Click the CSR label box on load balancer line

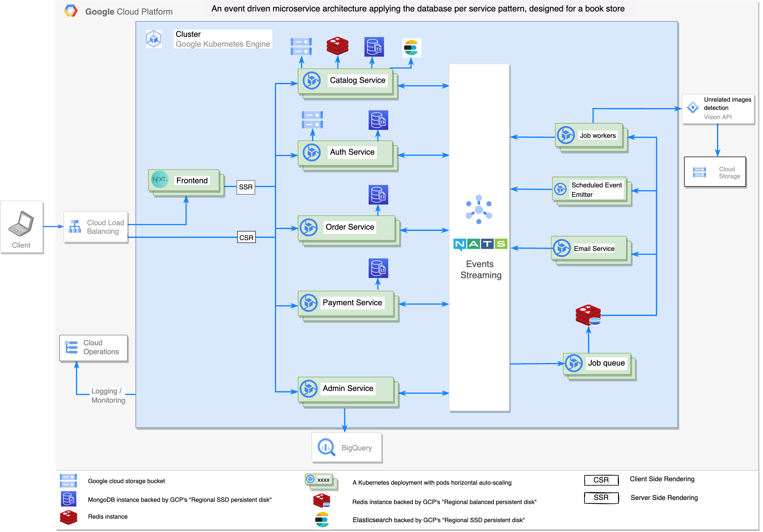[x=246, y=238]
